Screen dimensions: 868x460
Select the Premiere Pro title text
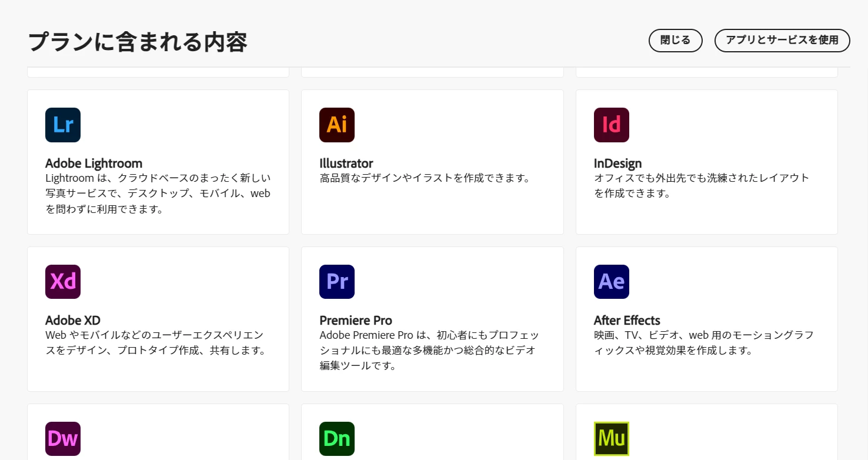[x=356, y=321]
